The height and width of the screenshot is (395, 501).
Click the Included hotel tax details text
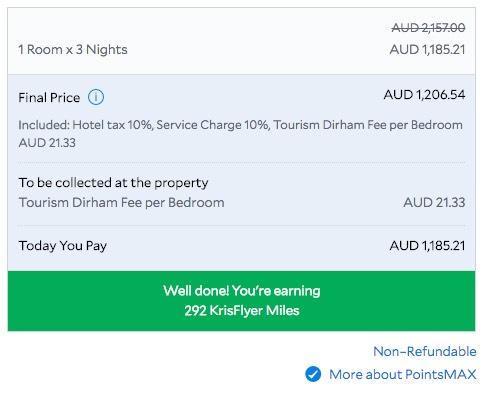(240, 134)
